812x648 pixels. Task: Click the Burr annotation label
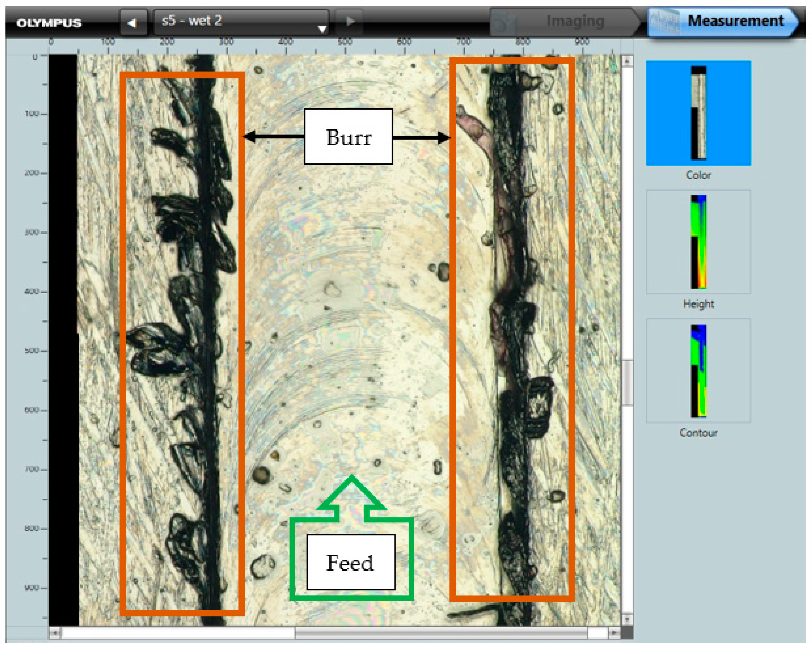click(348, 137)
